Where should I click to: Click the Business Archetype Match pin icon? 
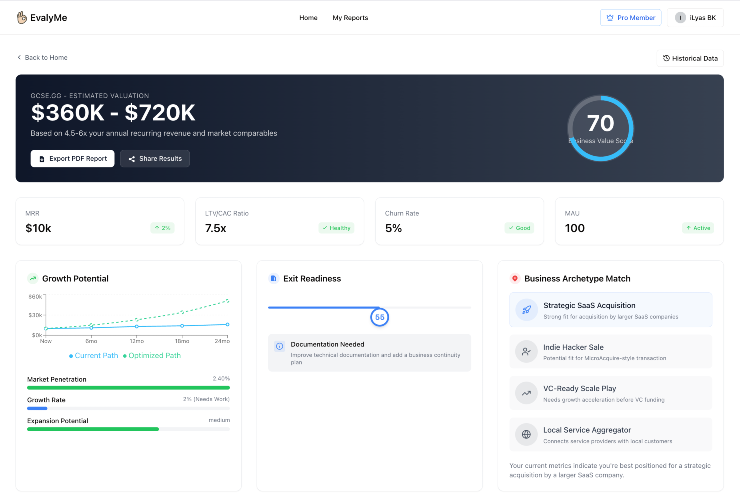pos(515,279)
